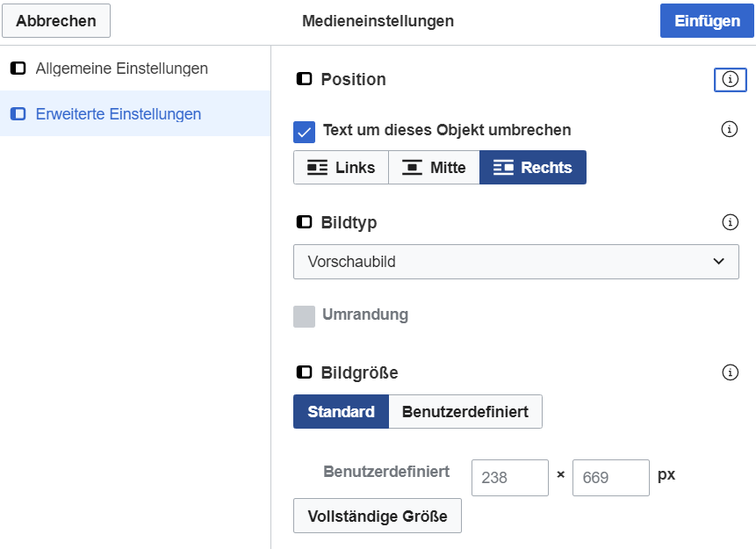Click the Umrandung label text
Image resolution: width=756 pixels, height=549 pixels.
(365, 314)
